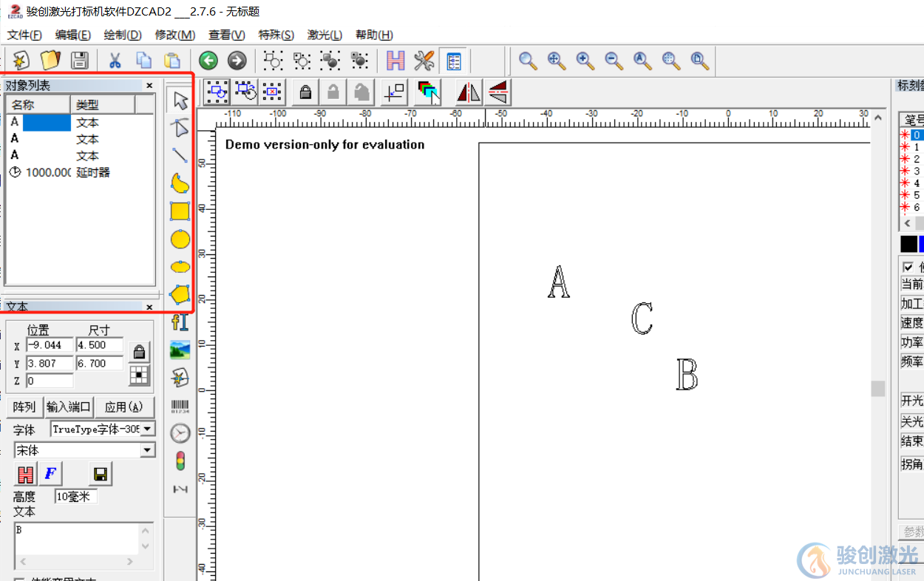This screenshot has height=581, width=924.
Task: Click the canvas vertical scrollbar thumb
Action: [877, 388]
